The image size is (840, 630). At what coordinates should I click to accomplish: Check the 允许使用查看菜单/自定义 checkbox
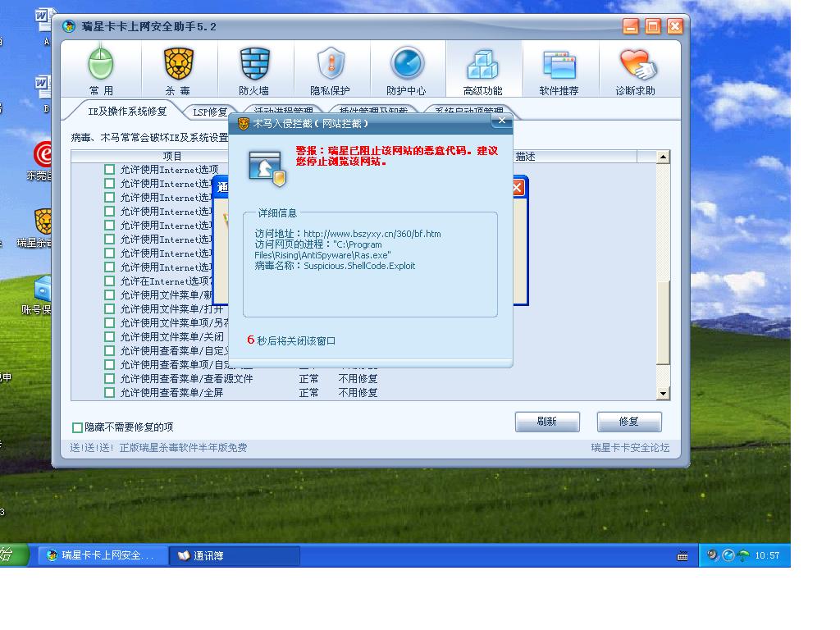point(109,350)
